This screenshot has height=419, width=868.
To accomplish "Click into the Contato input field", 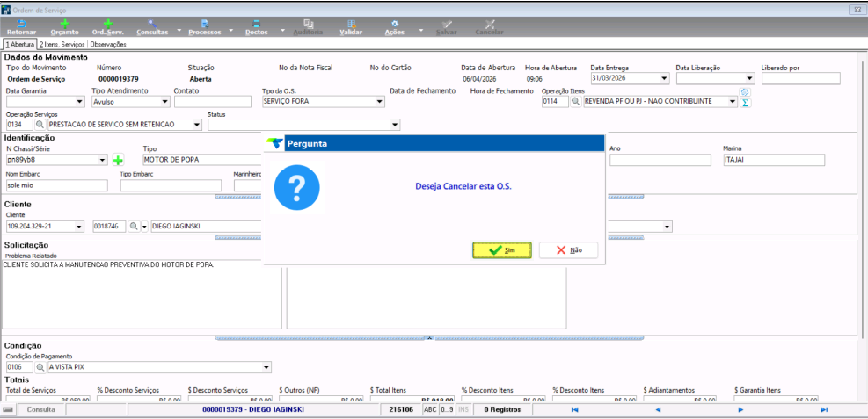I will click(x=213, y=102).
